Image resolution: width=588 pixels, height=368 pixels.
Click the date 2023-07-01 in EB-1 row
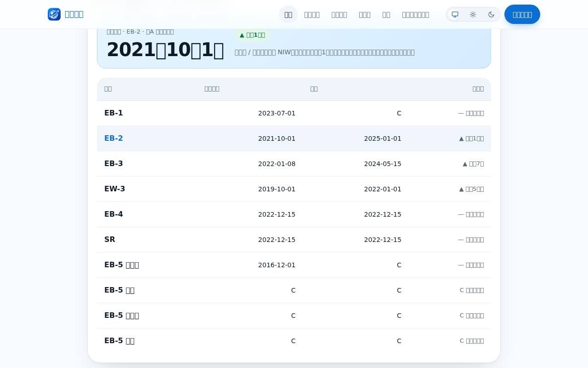[277, 113]
